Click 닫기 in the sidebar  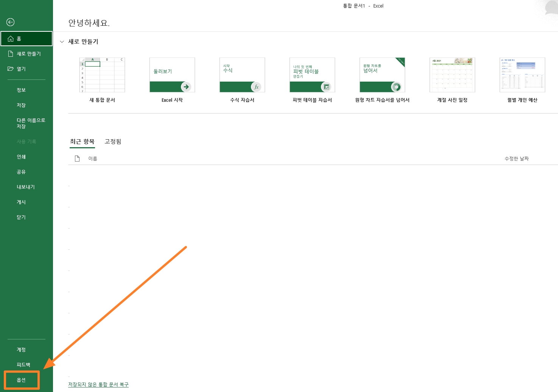pyautogui.click(x=21, y=217)
